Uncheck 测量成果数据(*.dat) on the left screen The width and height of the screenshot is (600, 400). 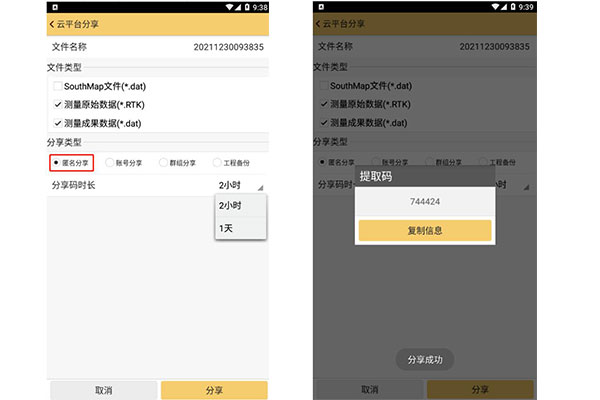pyautogui.click(x=57, y=123)
